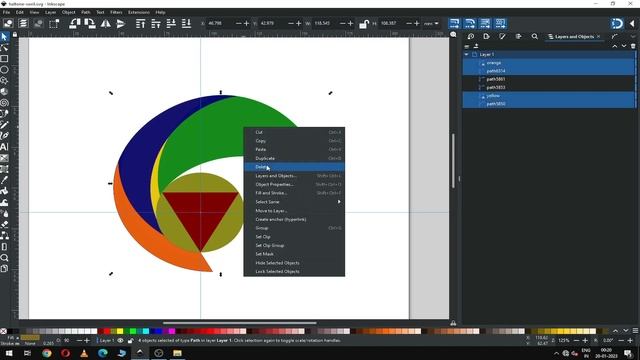Click Select All in All Layers icon
The image size is (640, 360).
point(23,23)
